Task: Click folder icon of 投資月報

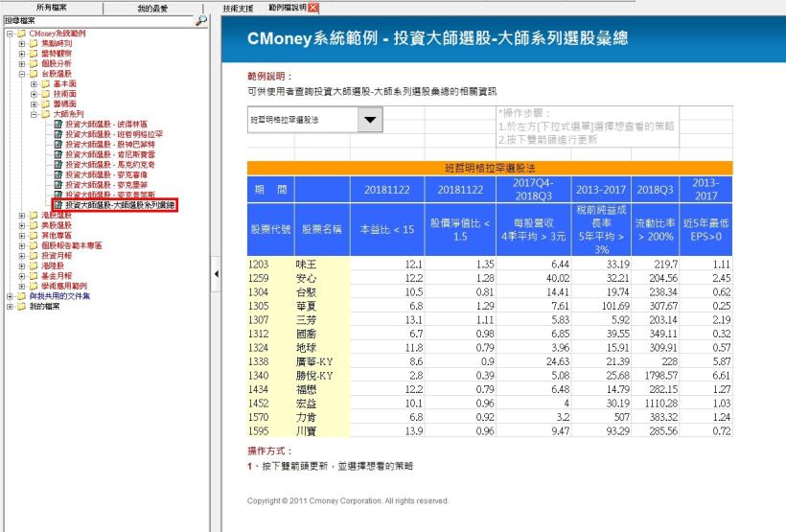Action: point(34,256)
